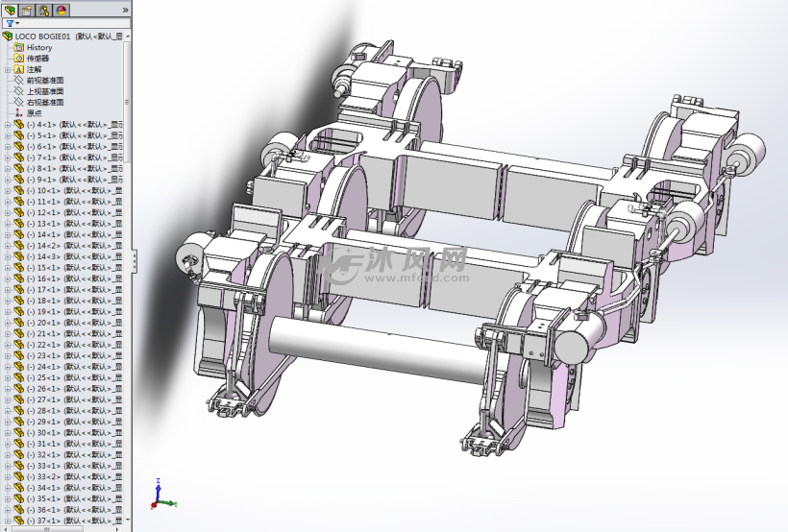Click the part icon of component 13<1>

pos(19,224)
